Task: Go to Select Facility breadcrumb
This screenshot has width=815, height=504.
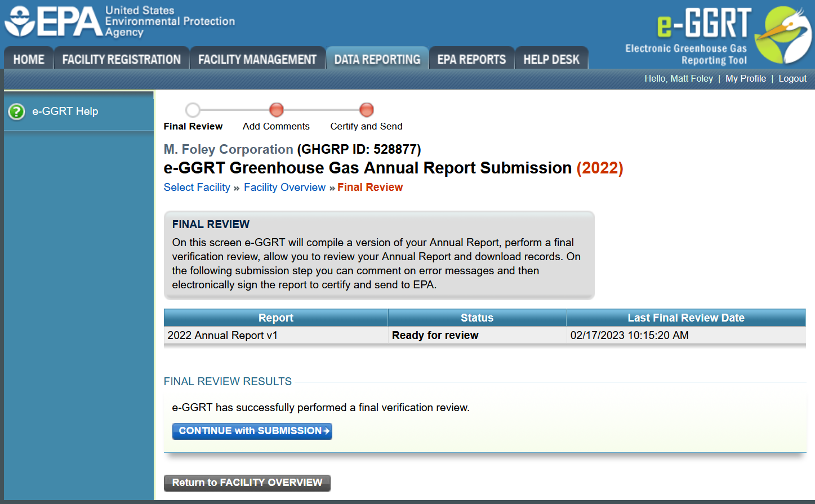Action: pyautogui.click(x=197, y=188)
